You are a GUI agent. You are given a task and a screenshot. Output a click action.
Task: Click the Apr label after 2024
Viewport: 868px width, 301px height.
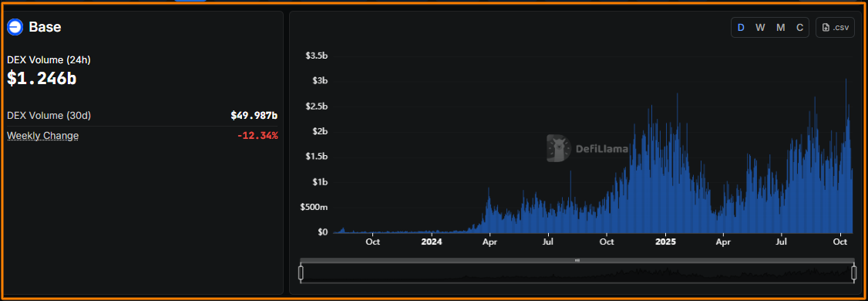[490, 242]
